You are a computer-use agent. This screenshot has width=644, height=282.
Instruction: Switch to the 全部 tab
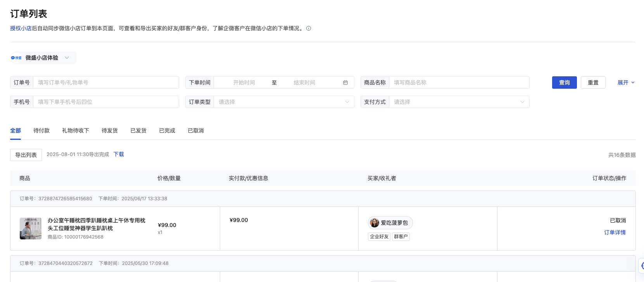[16, 131]
